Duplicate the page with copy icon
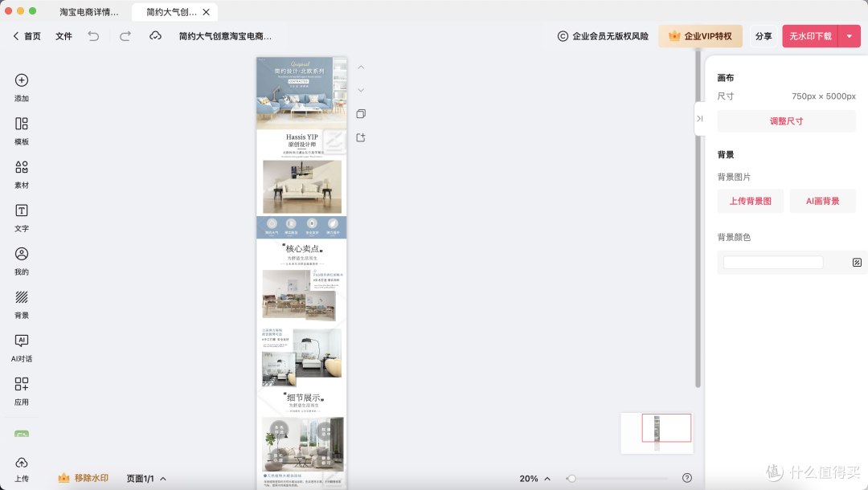The height and width of the screenshot is (490, 868). point(361,114)
